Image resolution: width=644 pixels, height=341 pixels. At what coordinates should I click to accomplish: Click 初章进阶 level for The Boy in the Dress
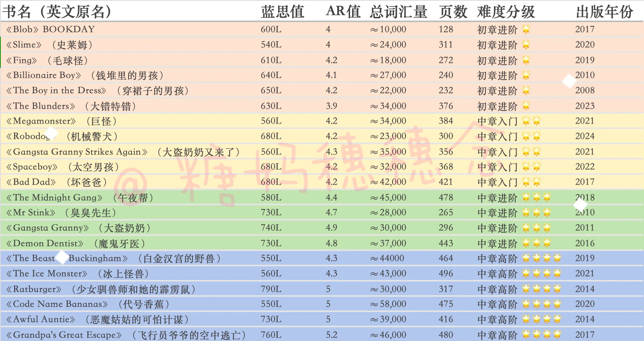(497, 91)
